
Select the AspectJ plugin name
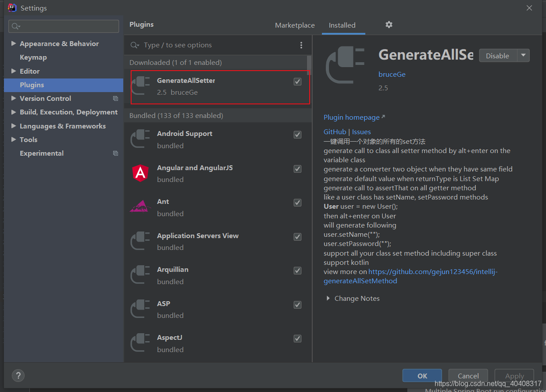[170, 338]
